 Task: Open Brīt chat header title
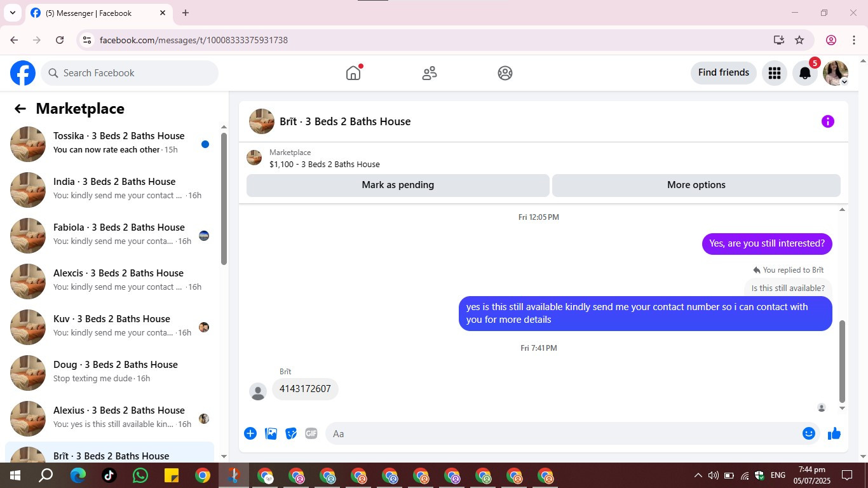tap(345, 121)
